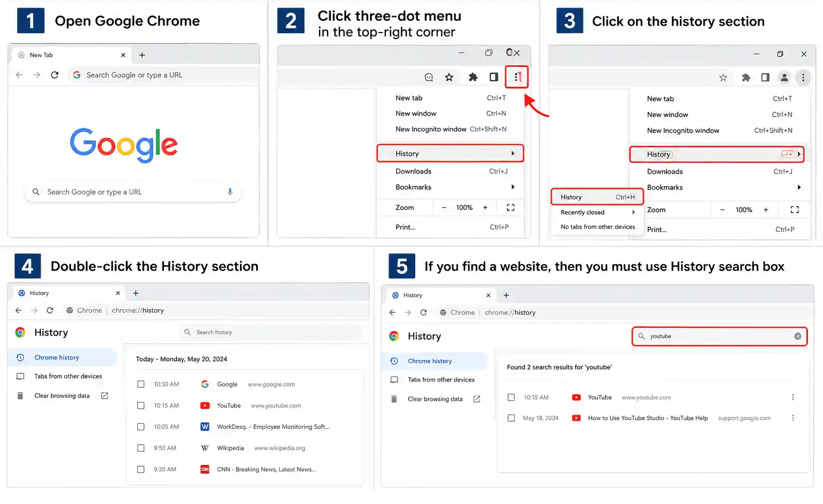The image size is (823, 504).
Task: Click the reload icon in step 1 browser
Action: [55, 75]
